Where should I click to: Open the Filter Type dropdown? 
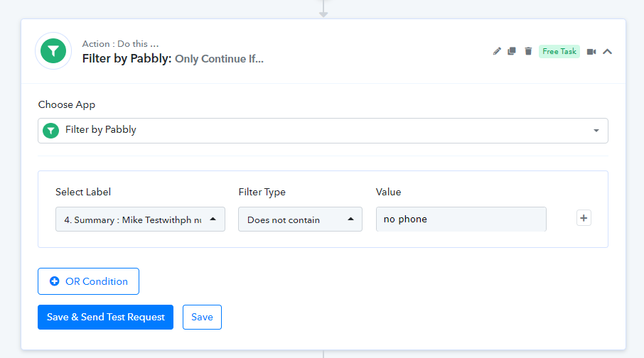300,219
